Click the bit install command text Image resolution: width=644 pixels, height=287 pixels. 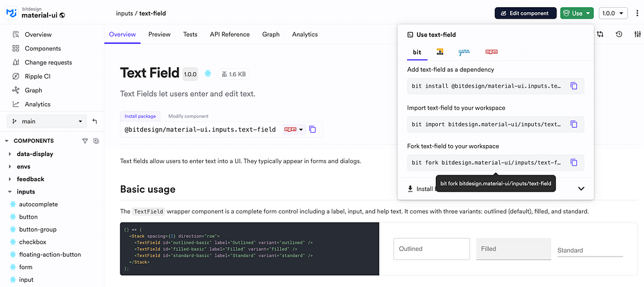486,86
